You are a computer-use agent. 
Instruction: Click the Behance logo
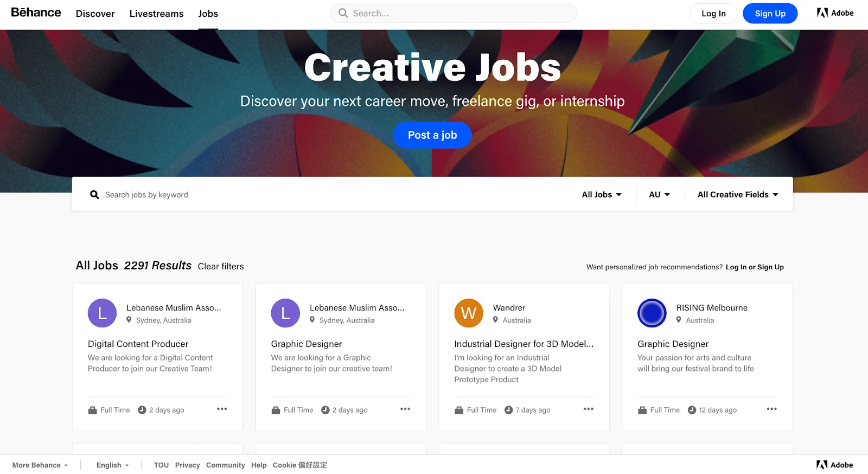[x=36, y=12]
